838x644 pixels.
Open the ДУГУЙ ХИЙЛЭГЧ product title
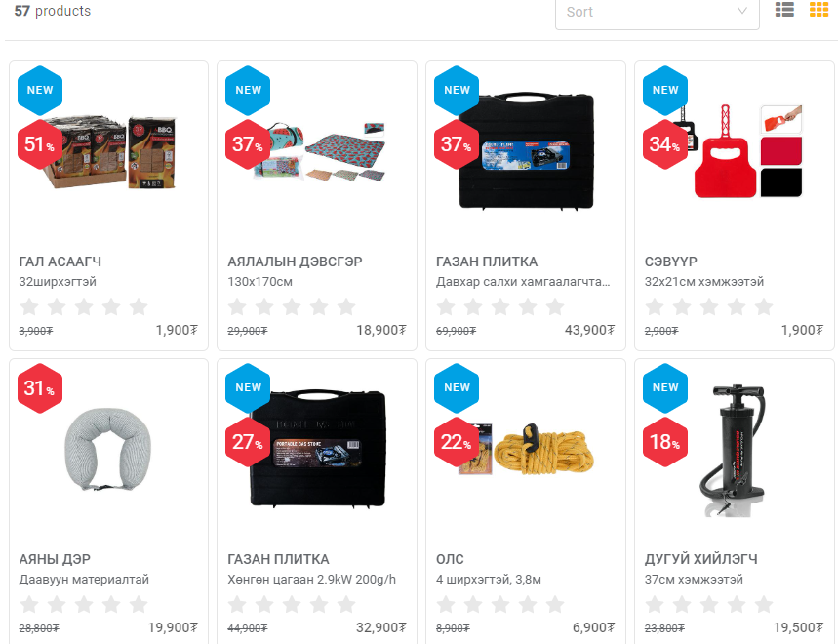(x=700, y=559)
